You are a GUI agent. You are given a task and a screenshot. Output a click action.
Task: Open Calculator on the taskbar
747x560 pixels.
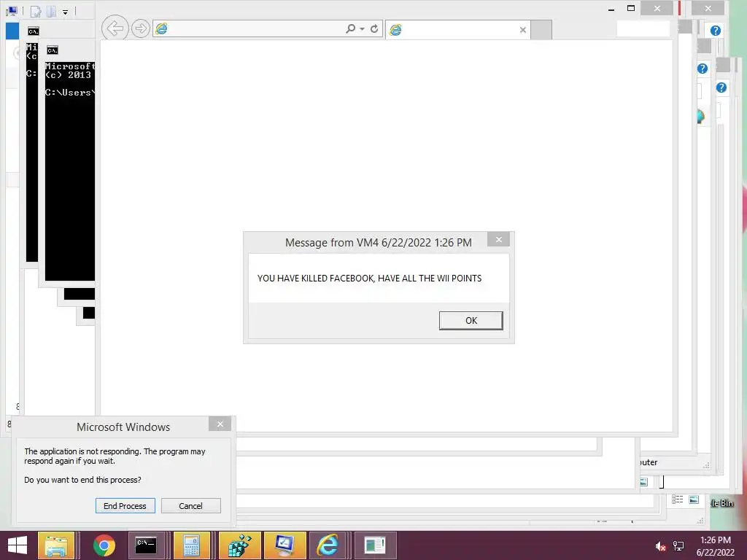[192, 545]
